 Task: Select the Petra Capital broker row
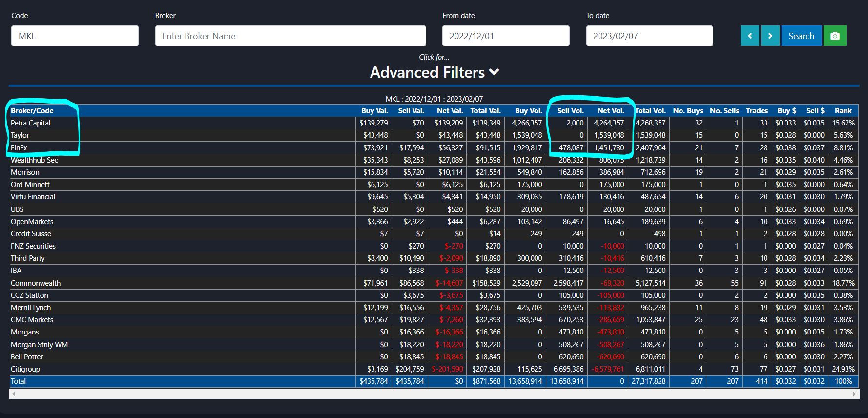pos(434,123)
